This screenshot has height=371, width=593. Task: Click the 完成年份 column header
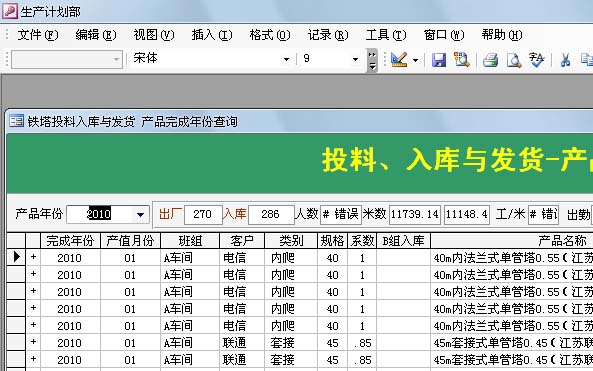tap(70, 241)
